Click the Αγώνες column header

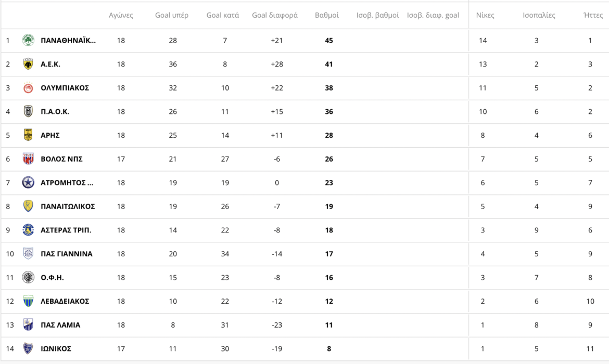point(121,15)
